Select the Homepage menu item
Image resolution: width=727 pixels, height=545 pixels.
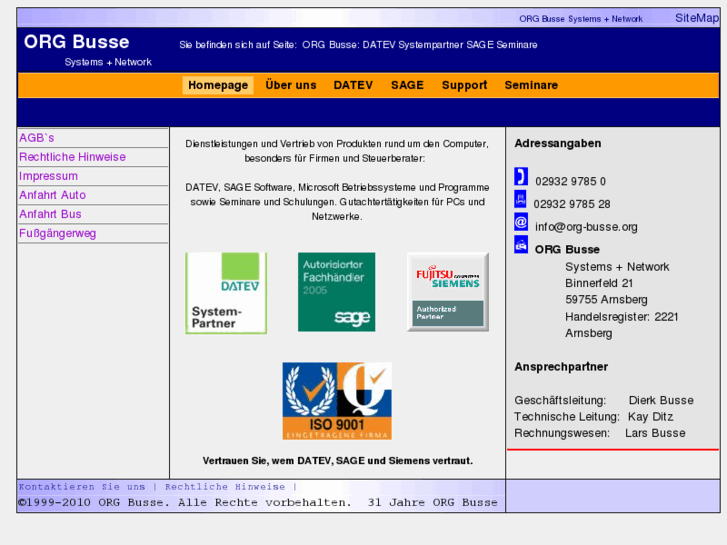tap(218, 85)
